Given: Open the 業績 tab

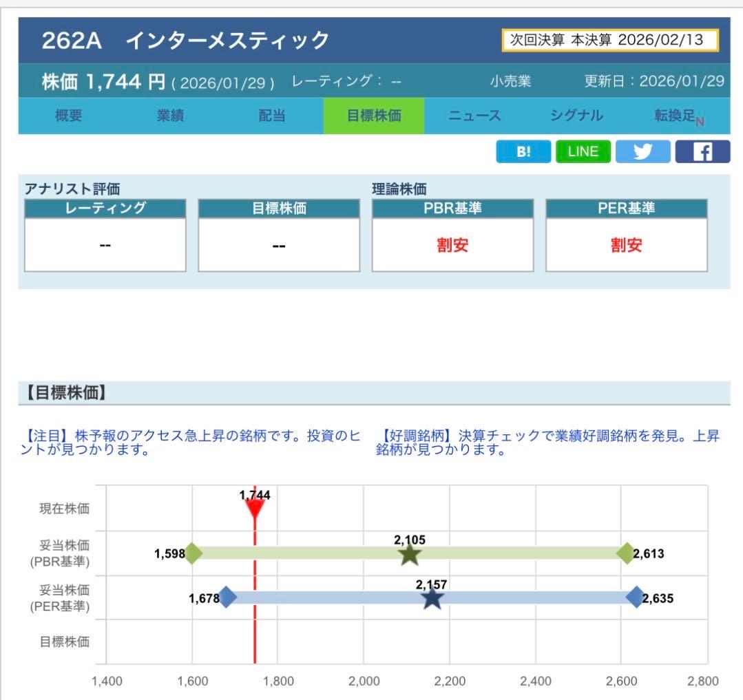Looking at the screenshot, I should tap(169, 116).
